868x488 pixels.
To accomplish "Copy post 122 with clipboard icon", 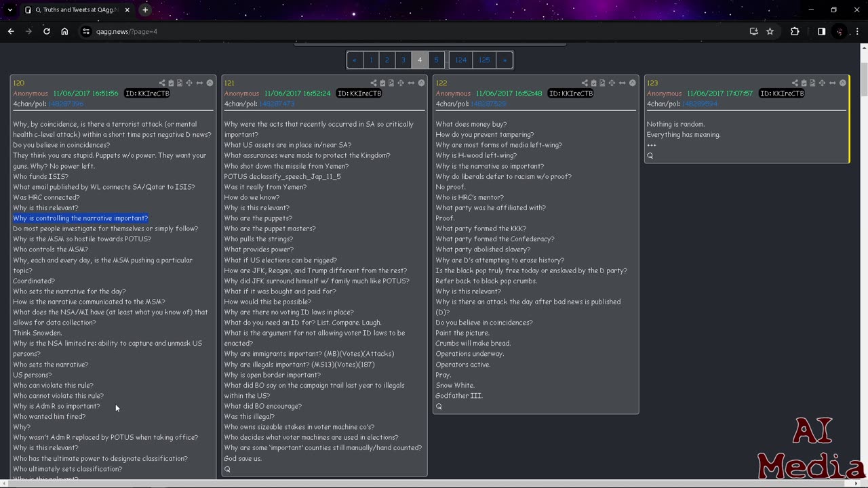I will point(593,83).
